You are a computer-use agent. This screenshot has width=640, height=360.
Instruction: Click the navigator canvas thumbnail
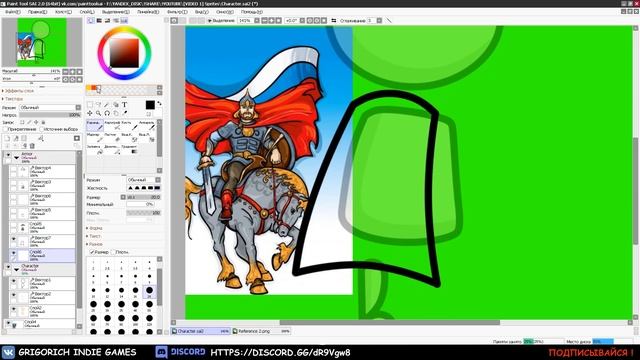(42, 42)
